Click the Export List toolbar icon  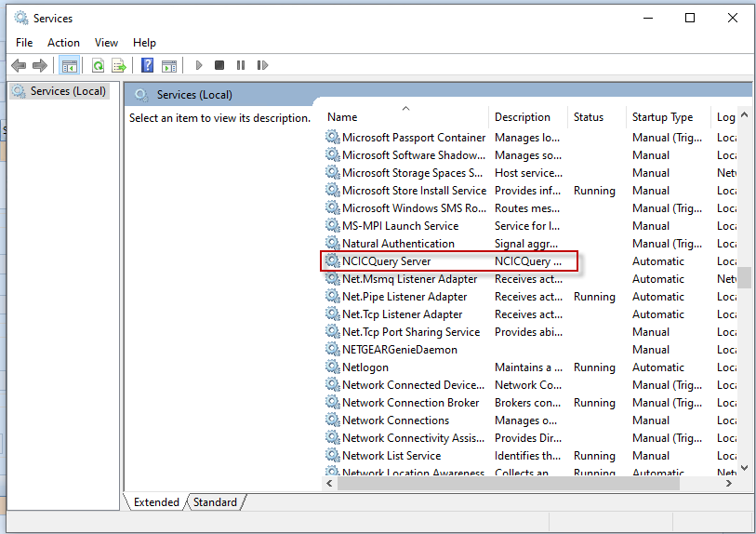(119, 65)
